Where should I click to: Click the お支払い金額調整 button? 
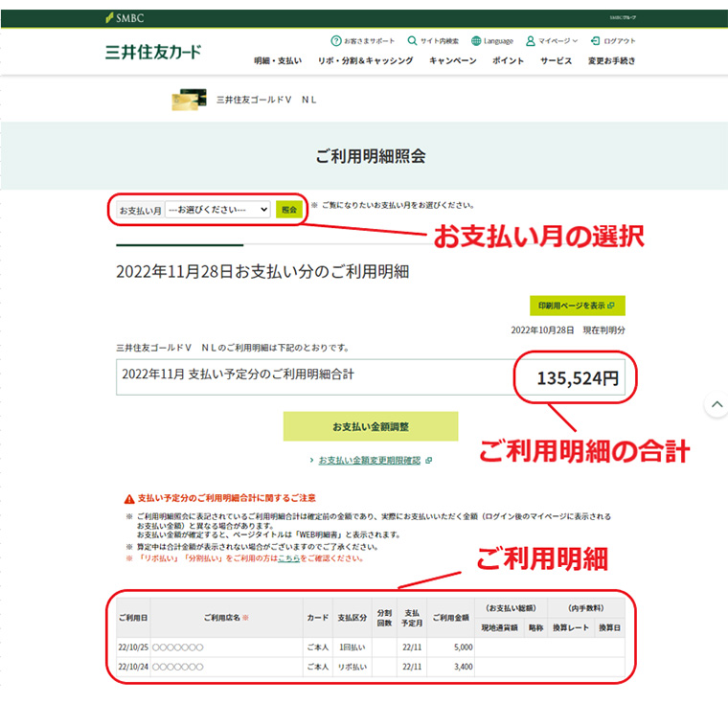371,426
